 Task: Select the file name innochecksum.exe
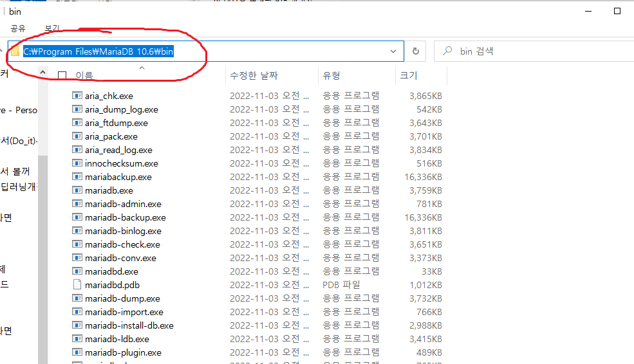coord(121,163)
